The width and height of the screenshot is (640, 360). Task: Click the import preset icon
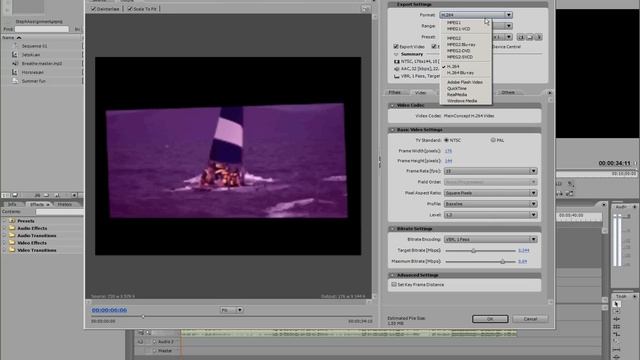tap(530, 37)
